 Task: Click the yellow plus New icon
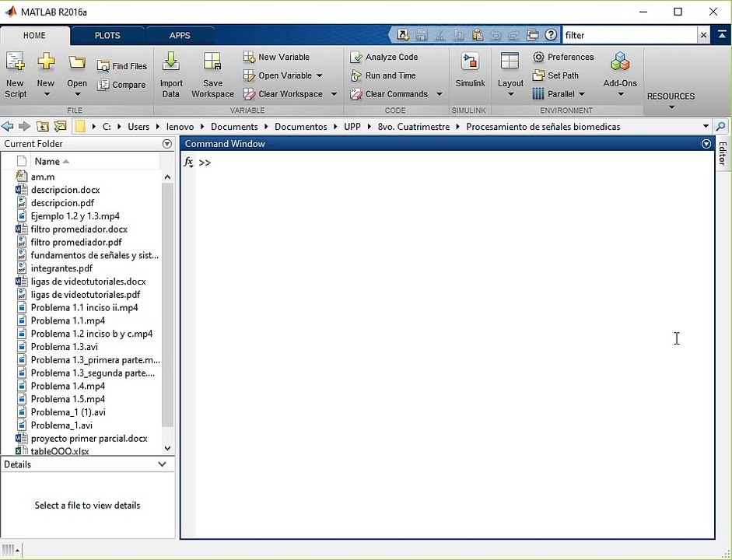click(x=46, y=61)
